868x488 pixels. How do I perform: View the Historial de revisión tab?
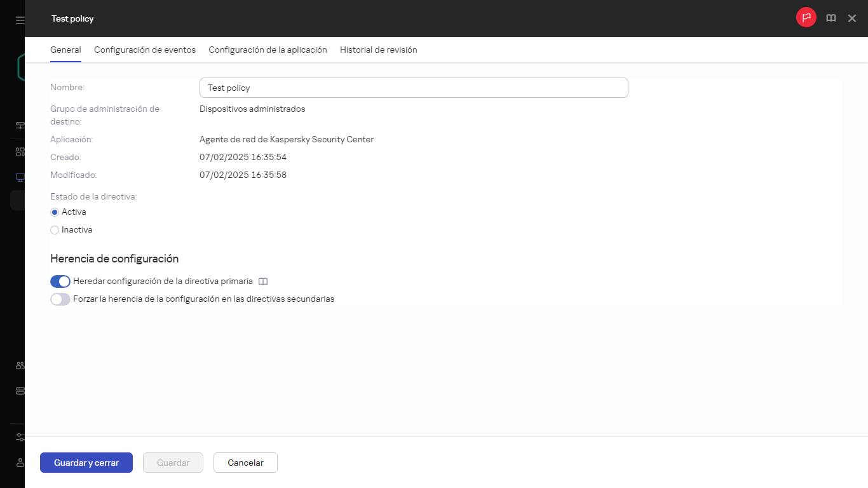click(378, 50)
